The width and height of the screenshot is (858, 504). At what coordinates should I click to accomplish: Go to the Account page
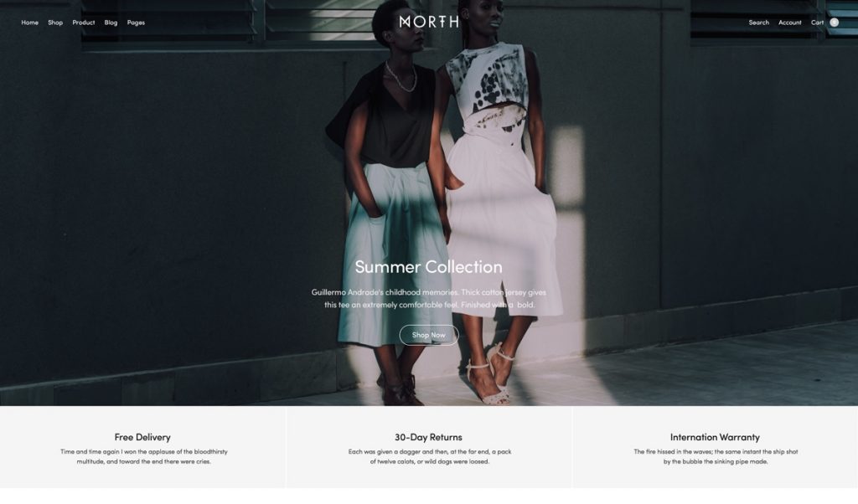(x=789, y=23)
